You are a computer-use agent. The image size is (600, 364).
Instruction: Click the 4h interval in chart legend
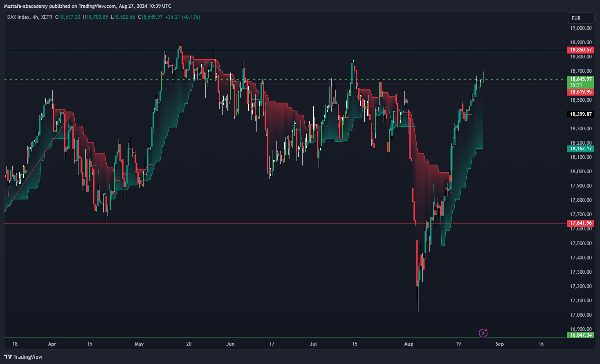coord(36,17)
